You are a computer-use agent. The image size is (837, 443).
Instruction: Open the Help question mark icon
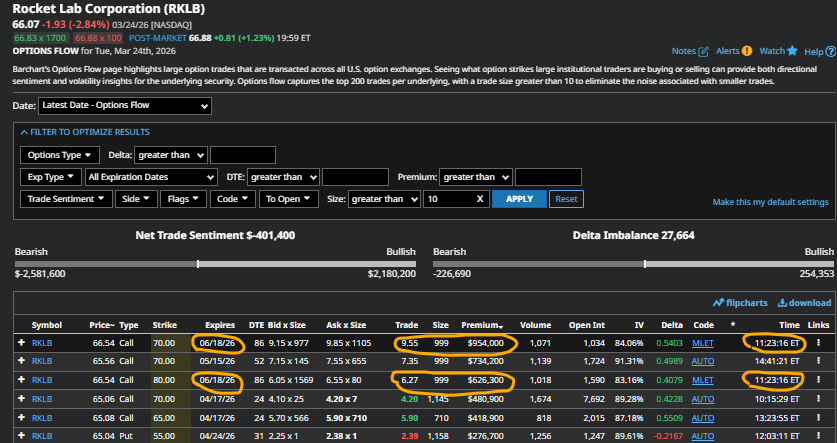(x=830, y=50)
